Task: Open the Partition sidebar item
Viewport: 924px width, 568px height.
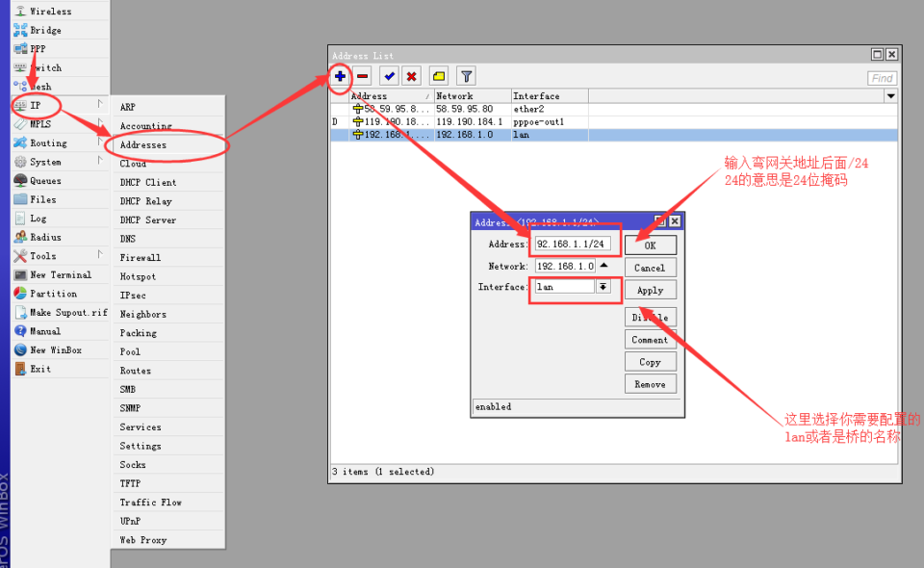Action: tap(60, 294)
